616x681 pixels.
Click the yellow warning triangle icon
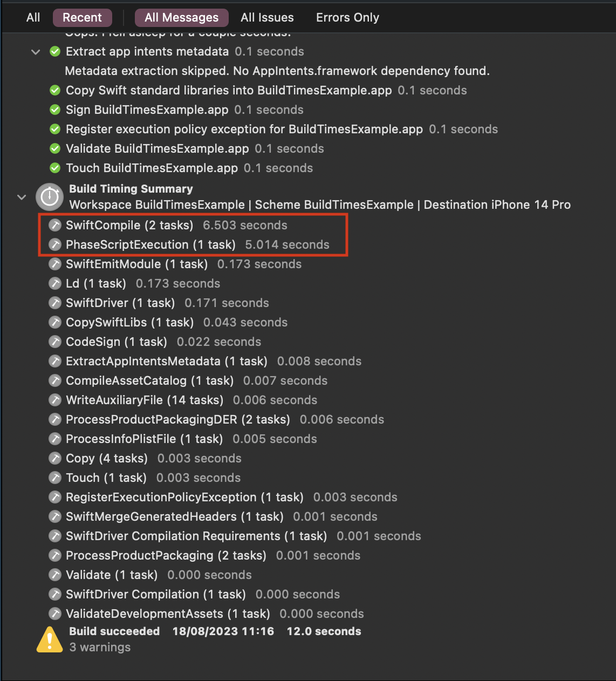tap(50, 639)
